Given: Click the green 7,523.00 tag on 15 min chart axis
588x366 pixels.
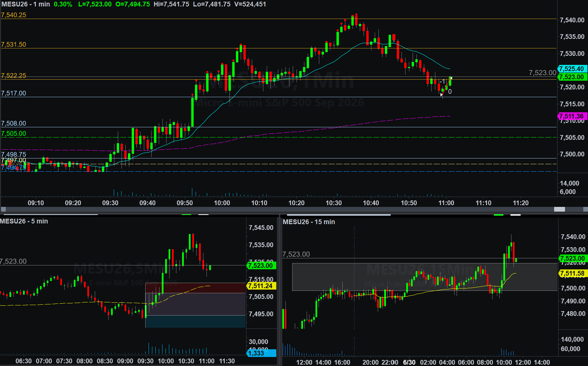Looking at the screenshot, I should coord(572,258).
